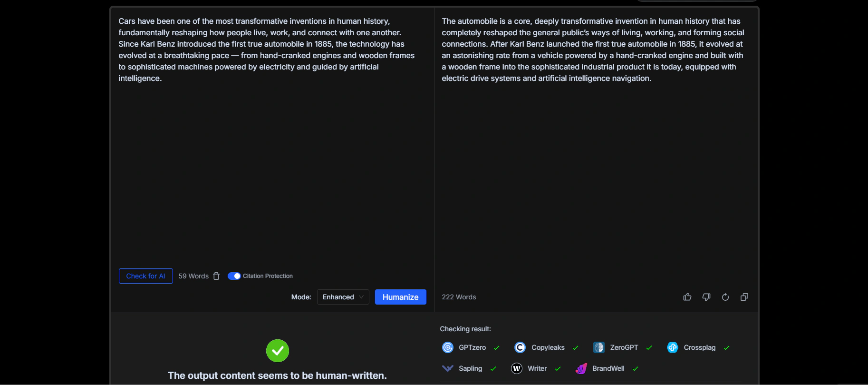The image size is (868, 385).
Task: Click the Writer logo icon
Action: pyautogui.click(x=517, y=368)
